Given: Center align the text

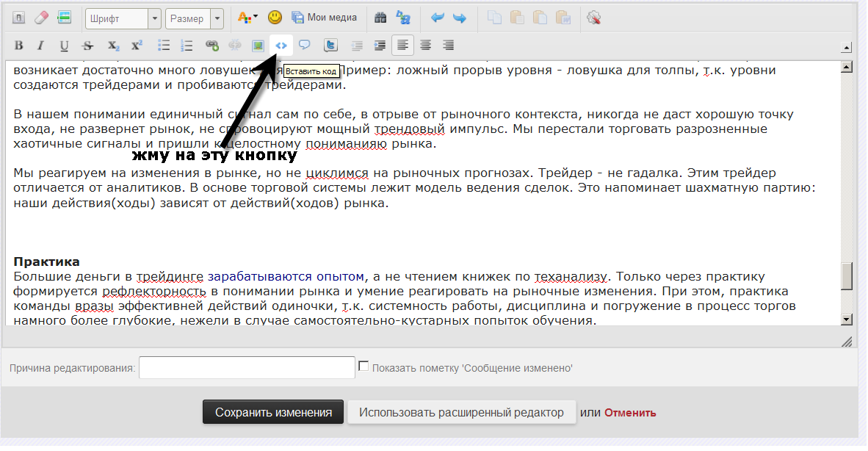Looking at the screenshot, I should coord(425,46).
